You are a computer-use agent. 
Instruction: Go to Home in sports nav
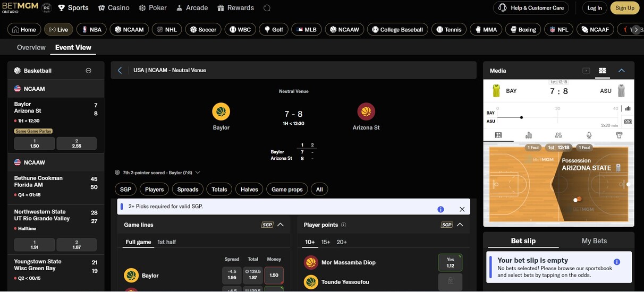[24, 30]
